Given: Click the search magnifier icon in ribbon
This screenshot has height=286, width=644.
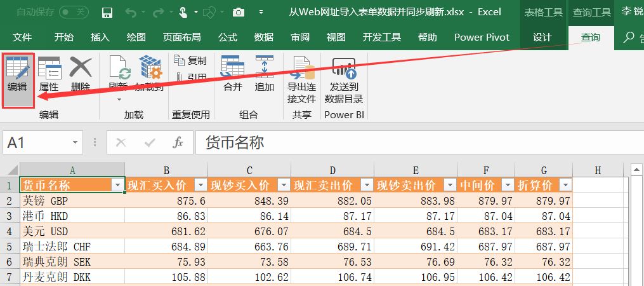Looking at the screenshot, I should click(x=628, y=37).
